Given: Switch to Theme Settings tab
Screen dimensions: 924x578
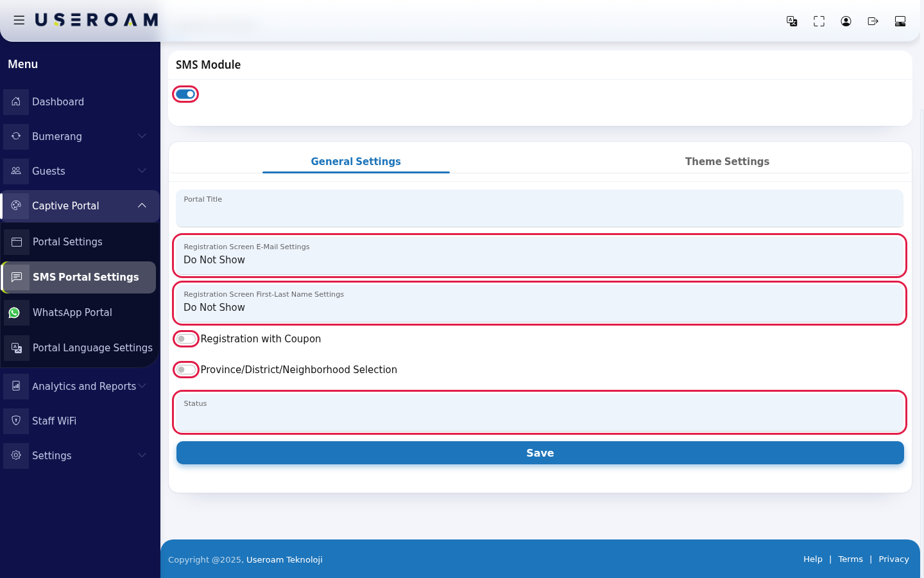Looking at the screenshot, I should point(727,161).
